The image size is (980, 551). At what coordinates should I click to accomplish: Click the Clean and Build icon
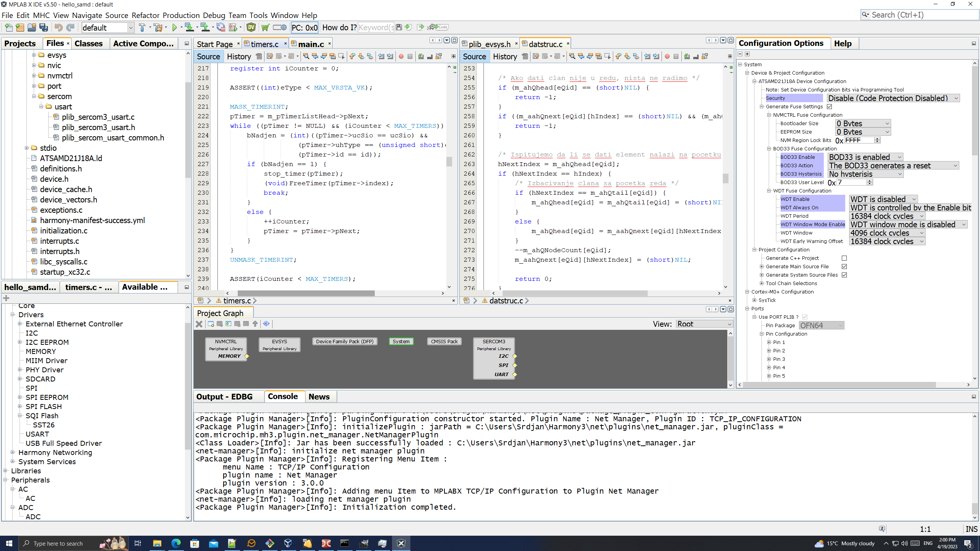(x=158, y=27)
